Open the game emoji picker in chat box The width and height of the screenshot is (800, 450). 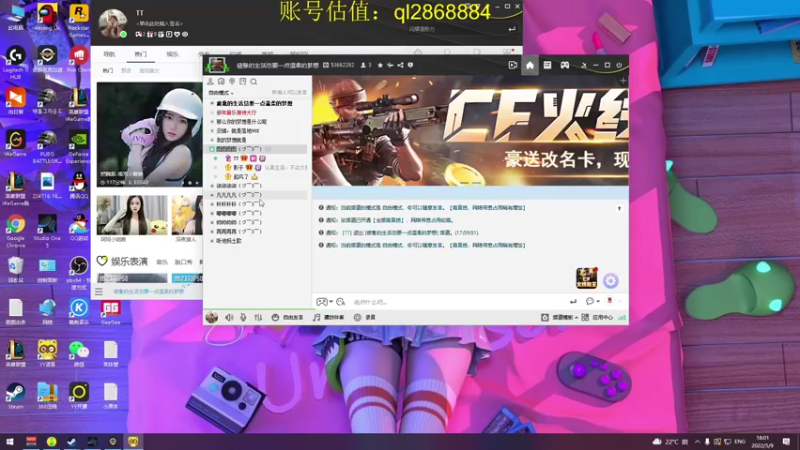(x=324, y=302)
